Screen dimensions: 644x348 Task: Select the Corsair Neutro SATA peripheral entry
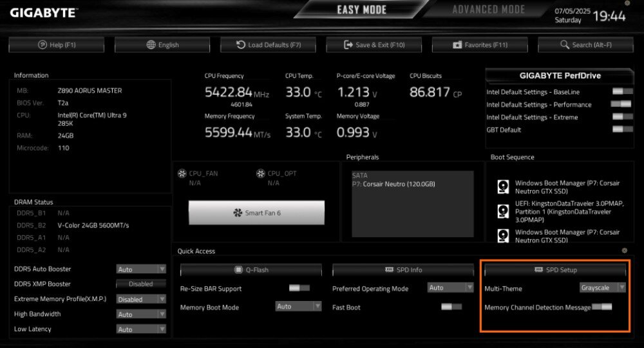click(393, 184)
